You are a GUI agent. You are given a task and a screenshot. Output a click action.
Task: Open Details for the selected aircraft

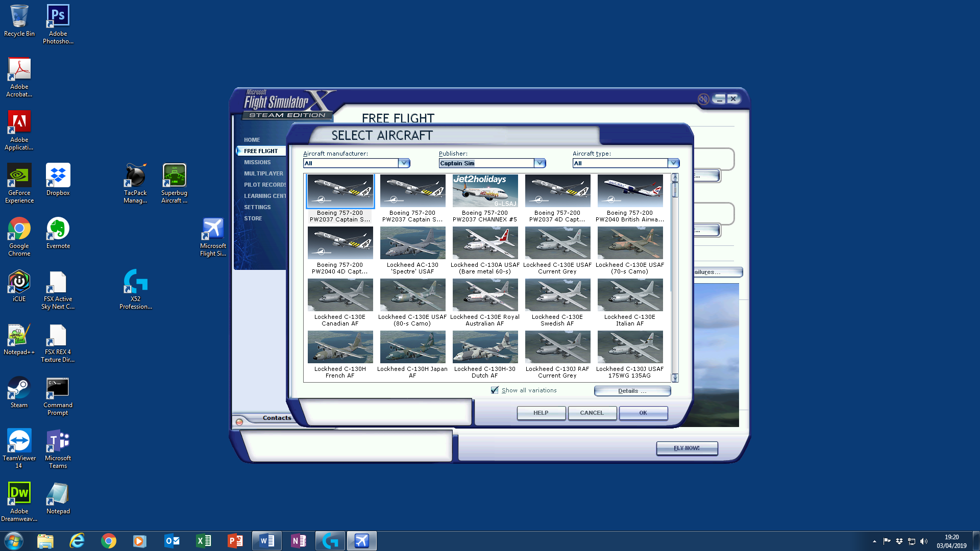coord(632,390)
